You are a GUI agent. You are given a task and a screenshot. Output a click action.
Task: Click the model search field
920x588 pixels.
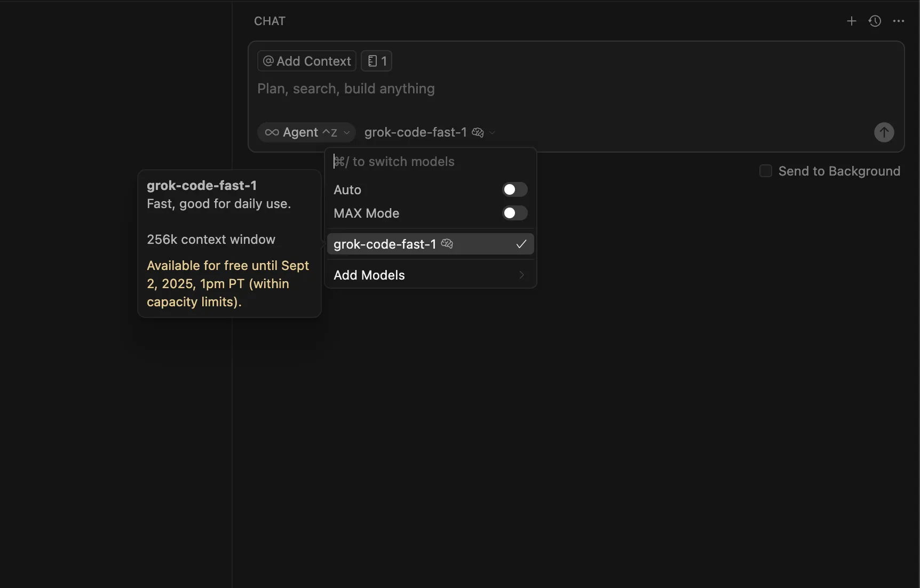pos(430,162)
